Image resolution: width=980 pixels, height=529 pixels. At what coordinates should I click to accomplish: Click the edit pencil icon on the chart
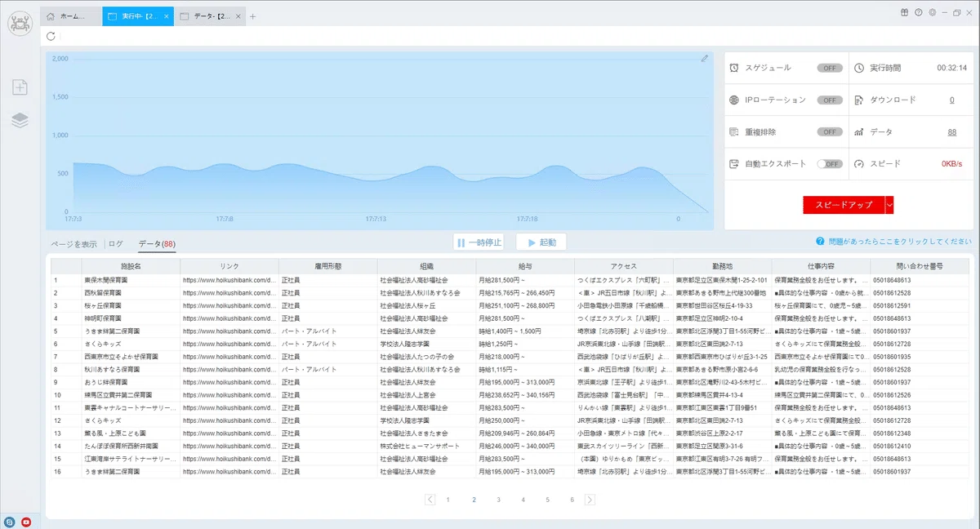tap(705, 59)
